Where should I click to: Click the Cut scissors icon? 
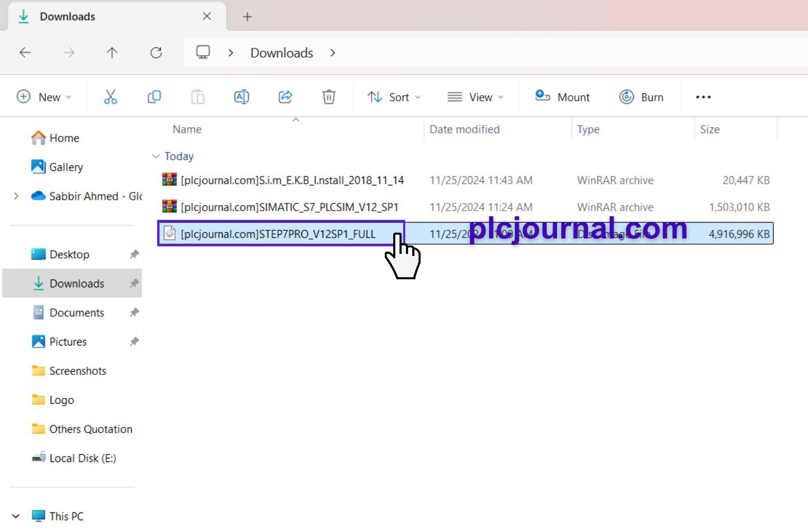[110, 97]
